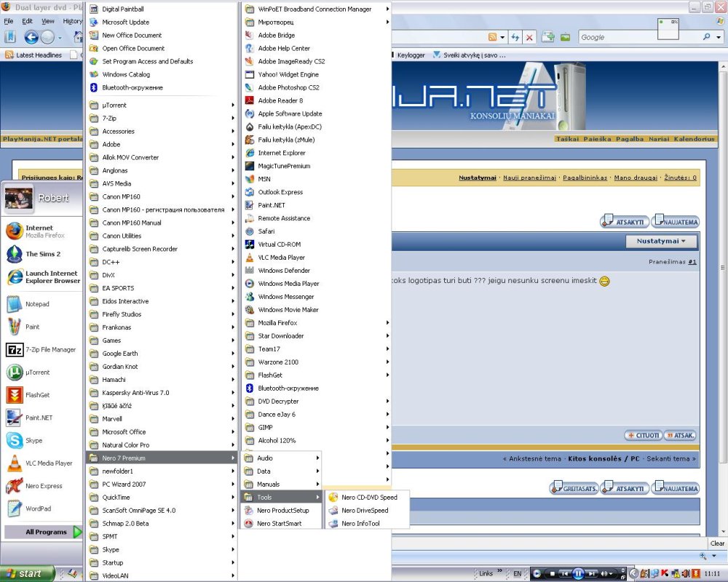Select Tools in Nero submenu
Image resolution: width=728 pixels, height=582 pixels.
pos(281,497)
